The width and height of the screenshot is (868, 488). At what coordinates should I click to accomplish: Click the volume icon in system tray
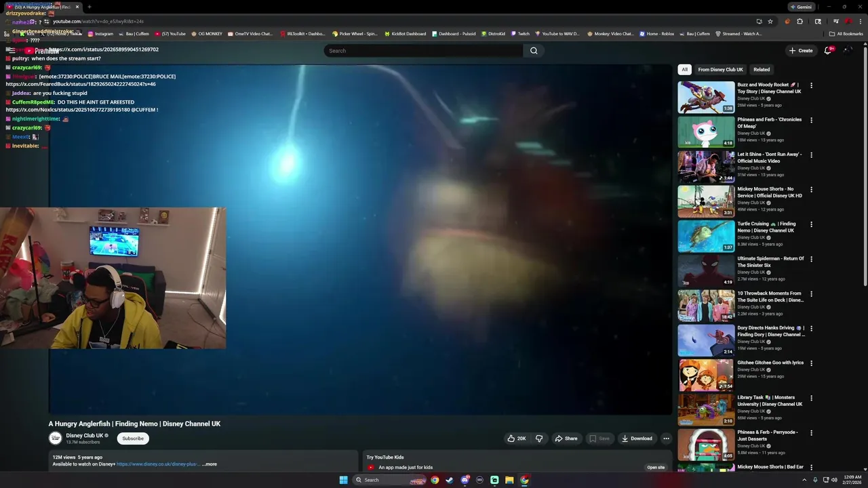pos(834,480)
